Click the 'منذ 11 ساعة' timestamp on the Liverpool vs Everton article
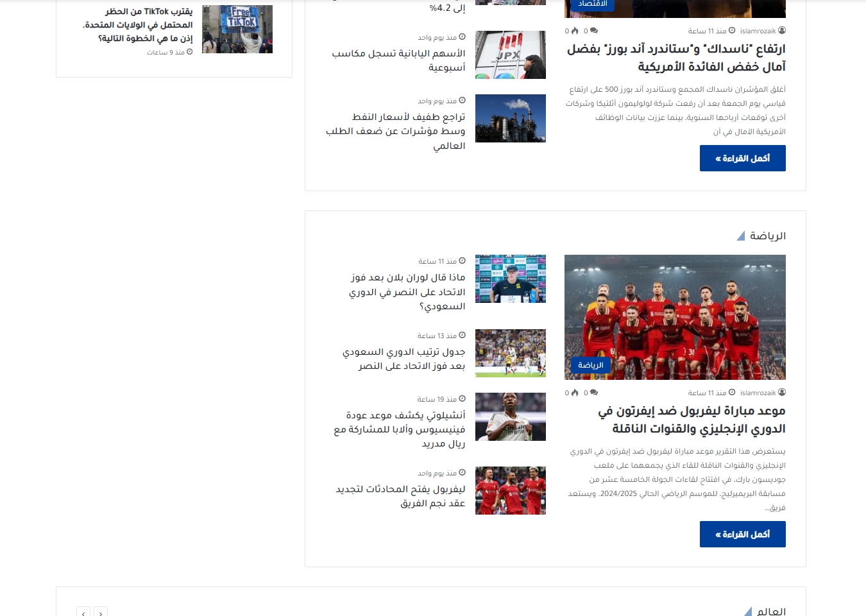Viewport: 866px width, 616px height. 707,393
